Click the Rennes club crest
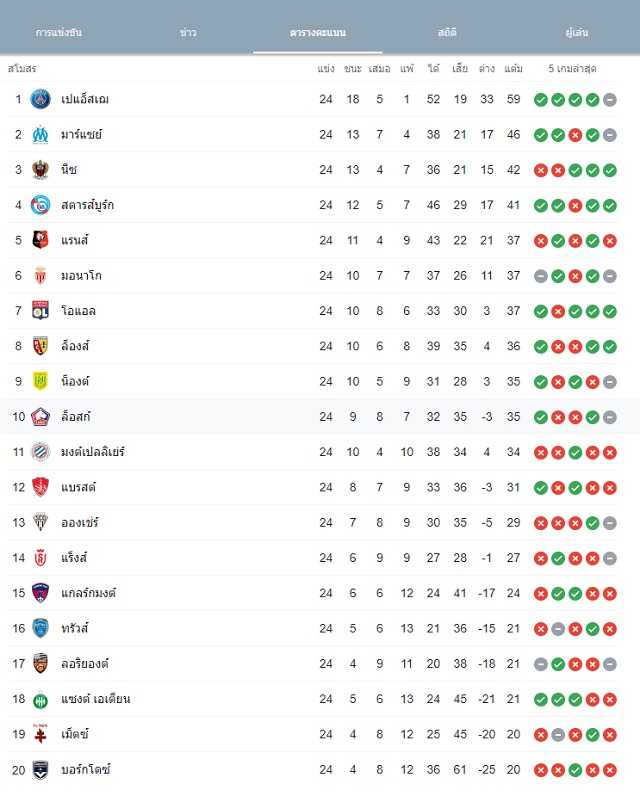The width and height of the screenshot is (640, 796). tap(40, 240)
